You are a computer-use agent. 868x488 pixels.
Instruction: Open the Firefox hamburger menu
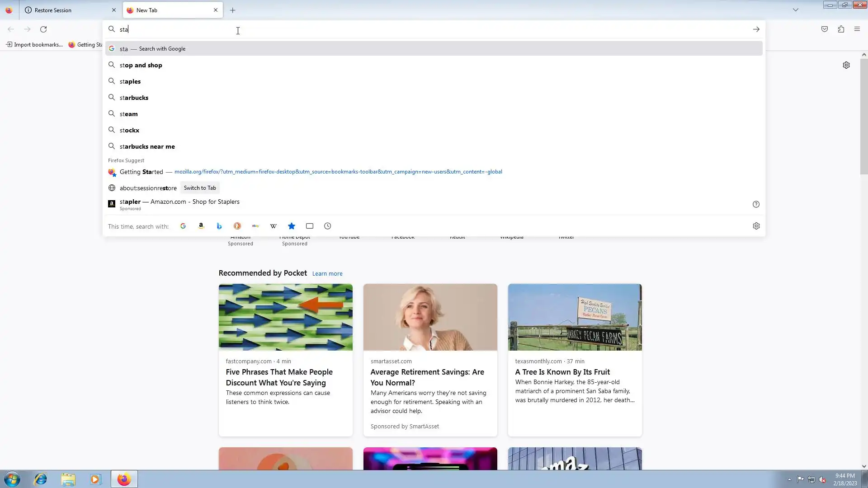pos(857,29)
